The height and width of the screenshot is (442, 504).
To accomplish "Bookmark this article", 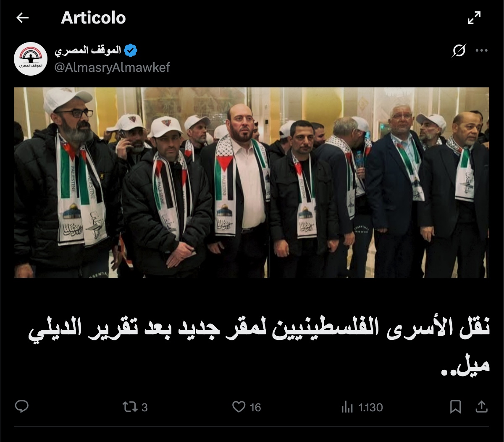I will [x=456, y=407].
